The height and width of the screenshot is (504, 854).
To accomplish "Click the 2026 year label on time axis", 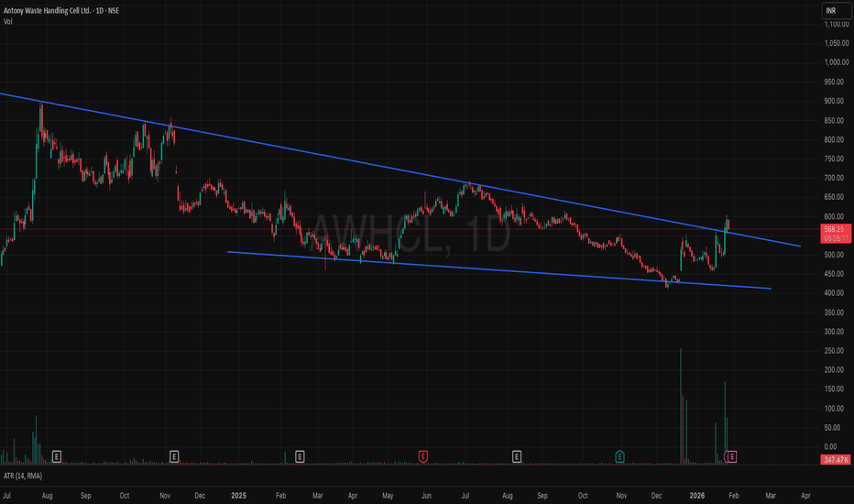I will pos(697,495).
